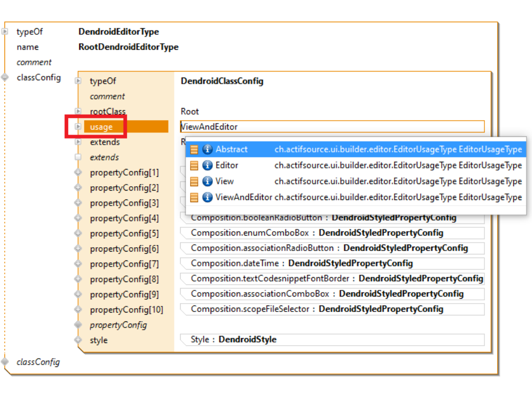The image size is (532, 399).
Task: Click the ViewAndEditor usage text field
Action: pyautogui.click(x=331, y=127)
